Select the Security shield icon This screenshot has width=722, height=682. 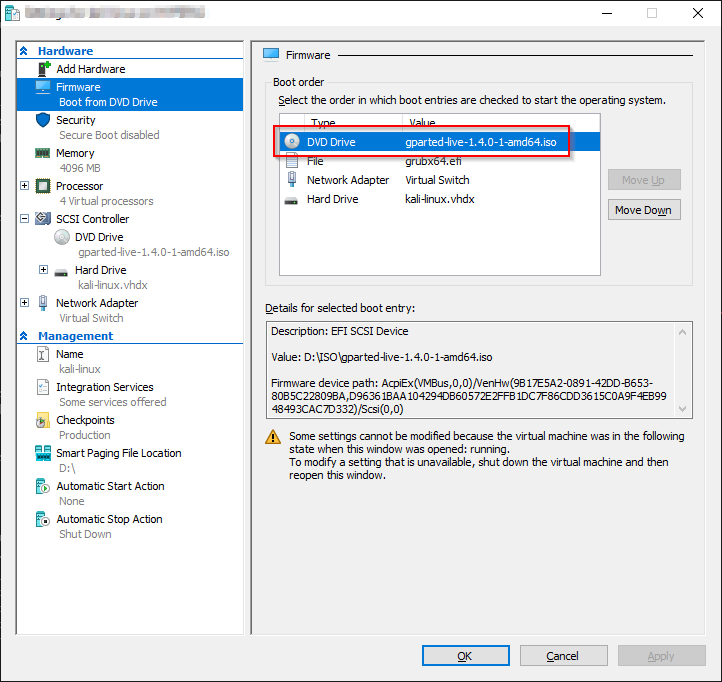[x=43, y=120]
